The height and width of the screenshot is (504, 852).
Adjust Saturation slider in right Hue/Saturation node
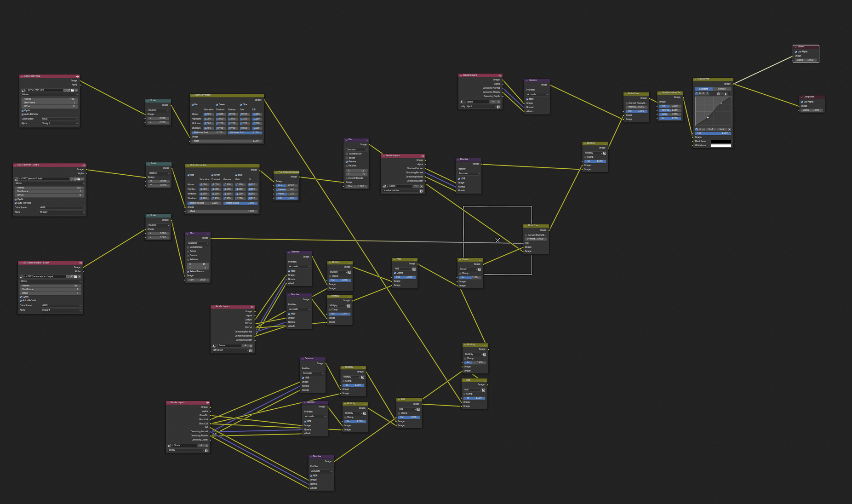(x=670, y=110)
